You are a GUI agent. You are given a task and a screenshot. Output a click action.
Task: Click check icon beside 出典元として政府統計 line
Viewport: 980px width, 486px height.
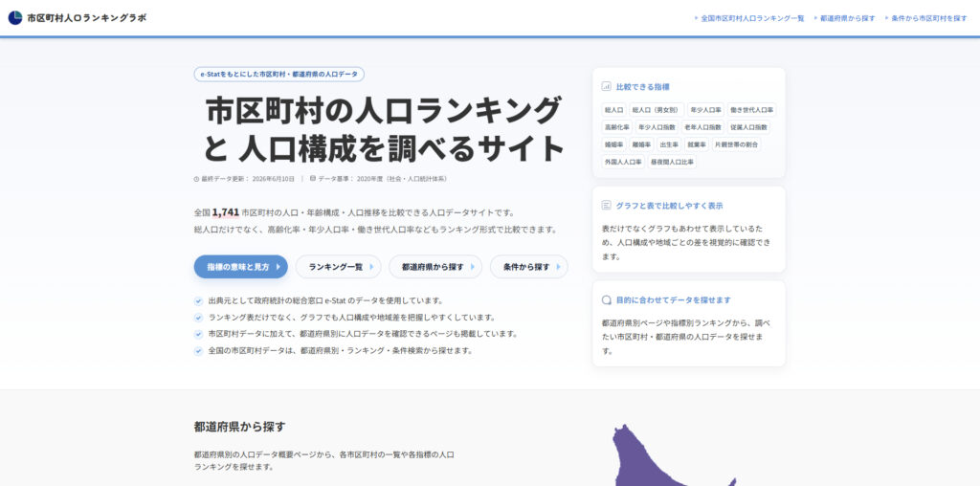pyautogui.click(x=198, y=301)
